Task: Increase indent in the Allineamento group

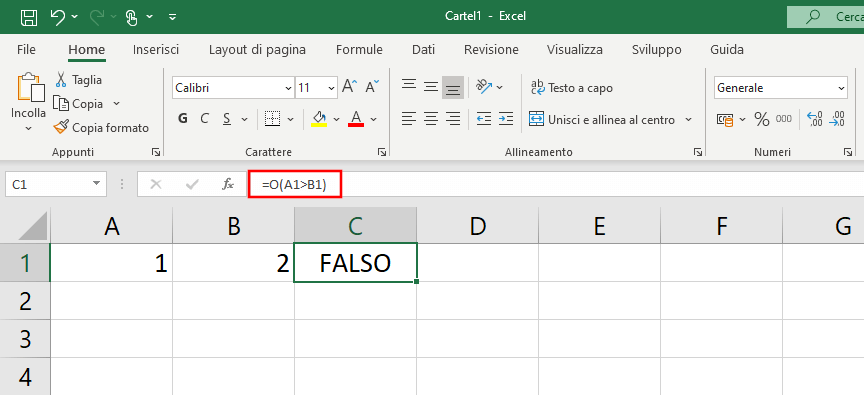Action: (x=506, y=118)
